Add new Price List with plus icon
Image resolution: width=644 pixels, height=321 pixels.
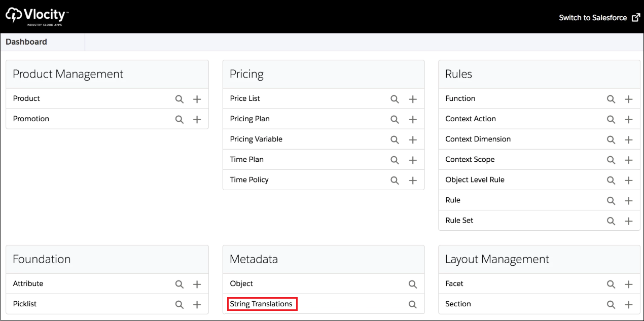413,99
